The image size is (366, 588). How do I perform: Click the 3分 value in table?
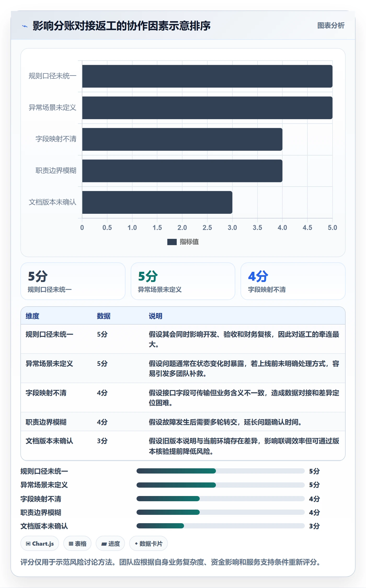pos(102,441)
